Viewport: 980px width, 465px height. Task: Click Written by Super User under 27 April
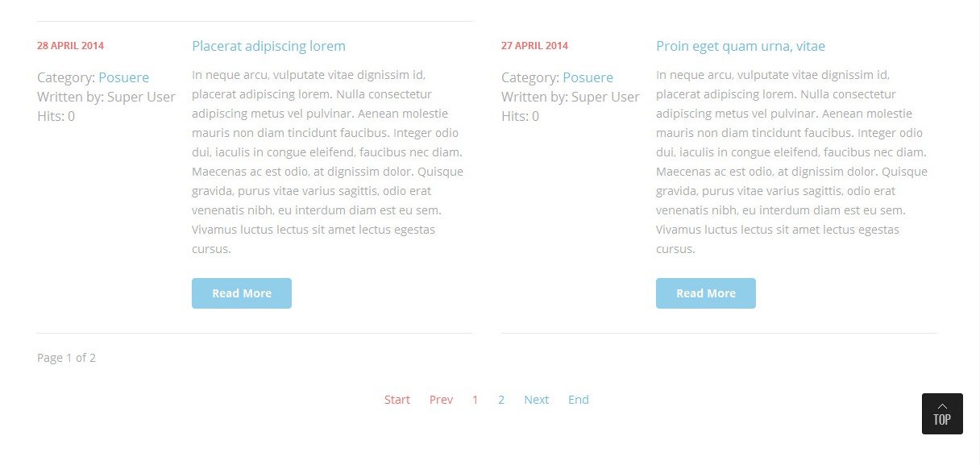tap(570, 97)
